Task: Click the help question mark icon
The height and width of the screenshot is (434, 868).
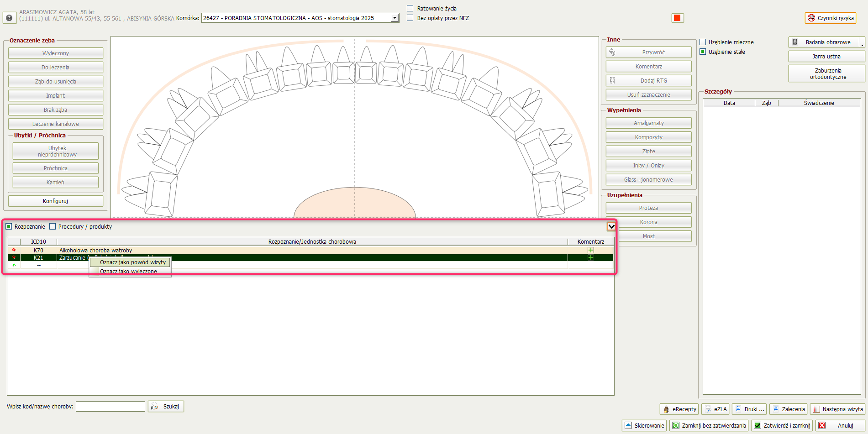Action: 9,18
